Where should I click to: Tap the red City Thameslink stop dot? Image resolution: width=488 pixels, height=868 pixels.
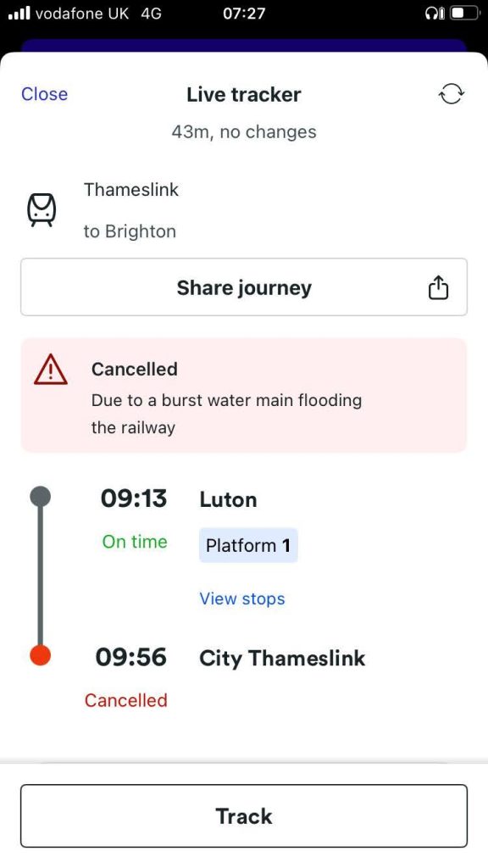click(40, 655)
